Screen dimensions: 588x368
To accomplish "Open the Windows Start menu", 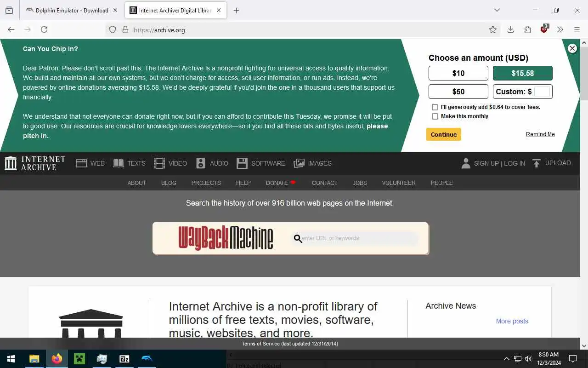I will tap(11, 359).
